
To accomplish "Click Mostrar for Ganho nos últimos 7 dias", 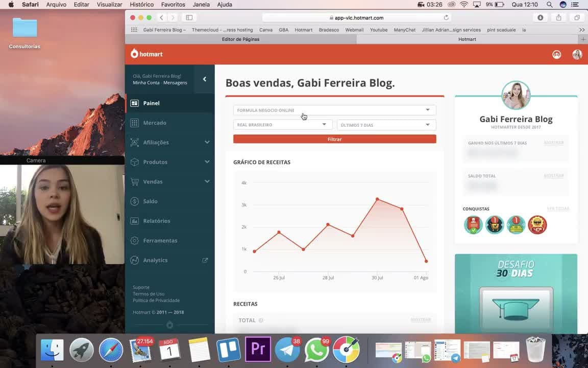I will [x=553, y=143].
